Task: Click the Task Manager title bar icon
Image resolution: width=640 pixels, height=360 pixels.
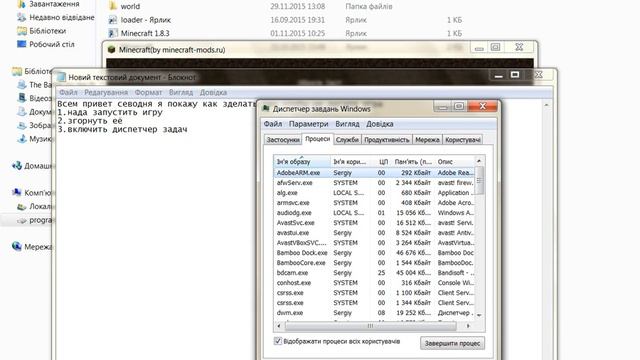Action: click(266, 109)
